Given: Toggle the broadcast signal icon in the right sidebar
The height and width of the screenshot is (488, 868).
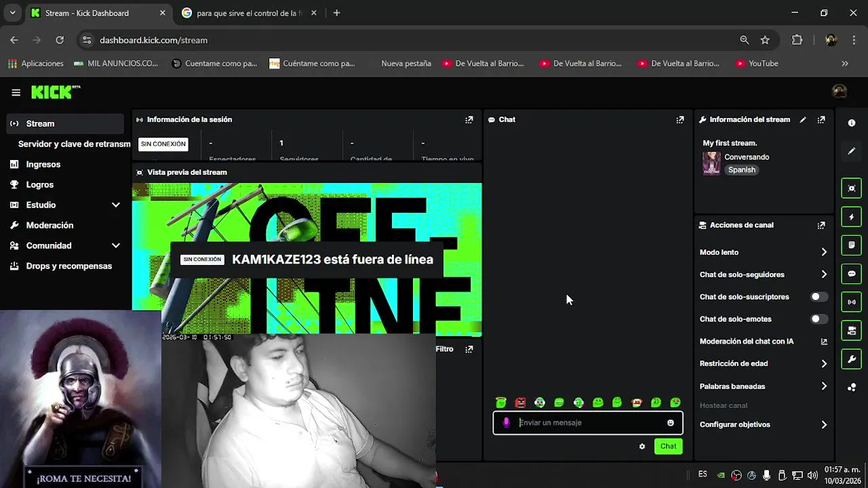Looking at the screenshot, I should click(x=852, y=302).
